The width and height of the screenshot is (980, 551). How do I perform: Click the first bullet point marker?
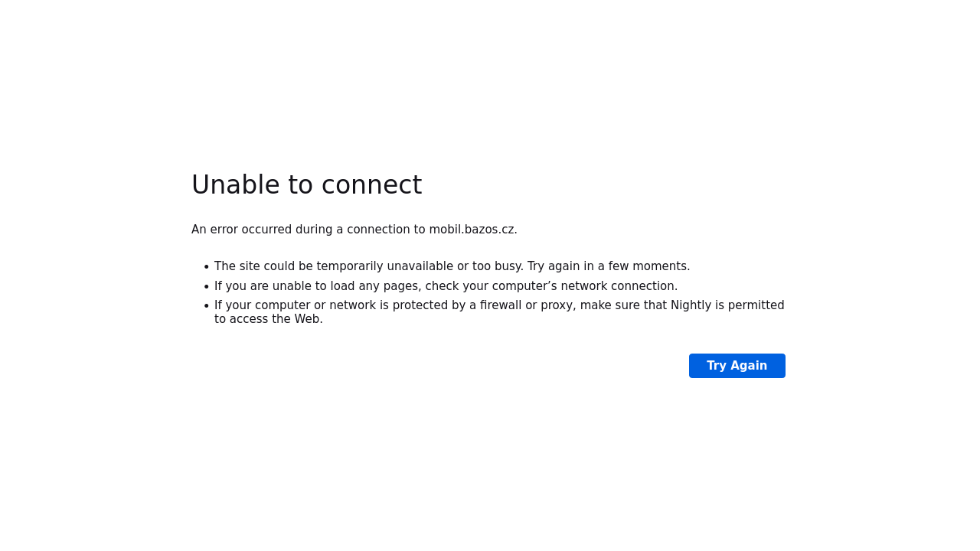[x=206, y=267]
